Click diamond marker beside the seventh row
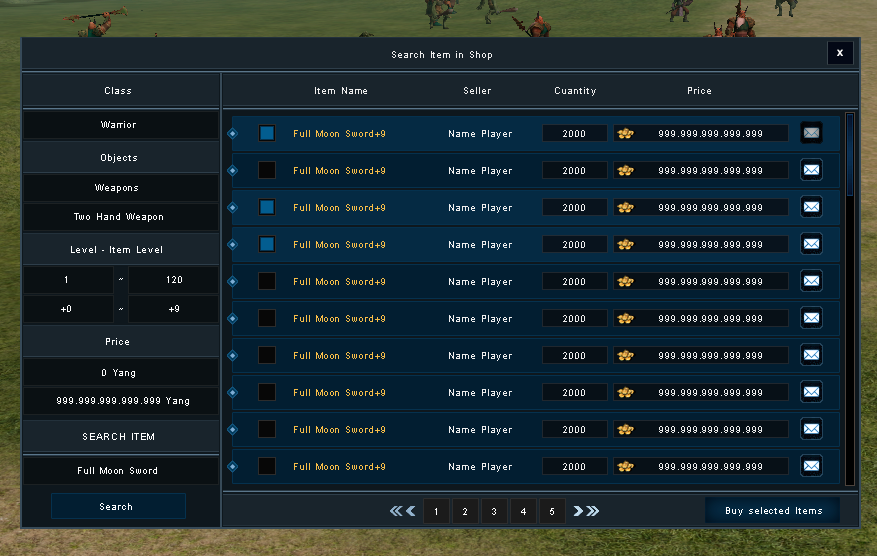Image resolution: width=877 pixels, height=556 pixels. (233, 355)
